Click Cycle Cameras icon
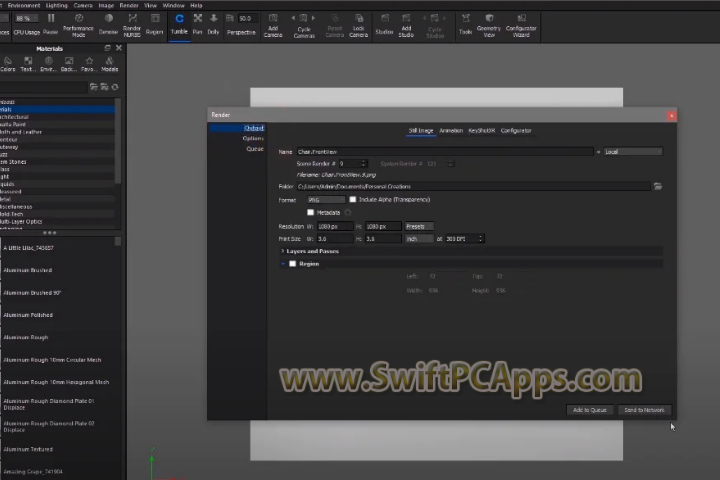The height and width of the screenshot is (480, 720). pos(304,18)
